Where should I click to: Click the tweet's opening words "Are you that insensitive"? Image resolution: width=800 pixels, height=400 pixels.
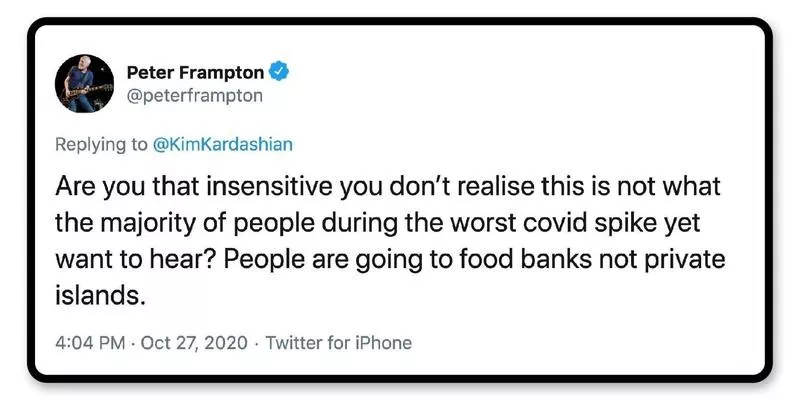[x=171, y=188]
